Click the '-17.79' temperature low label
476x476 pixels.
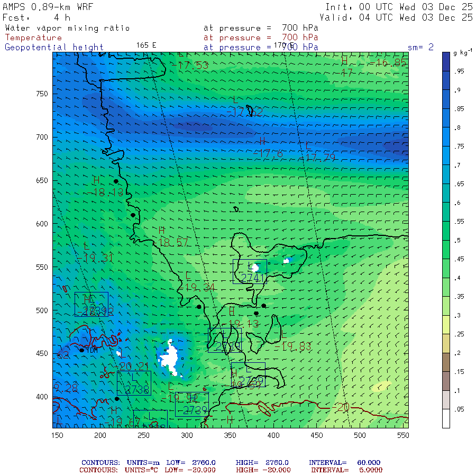[x=317, y=158]
